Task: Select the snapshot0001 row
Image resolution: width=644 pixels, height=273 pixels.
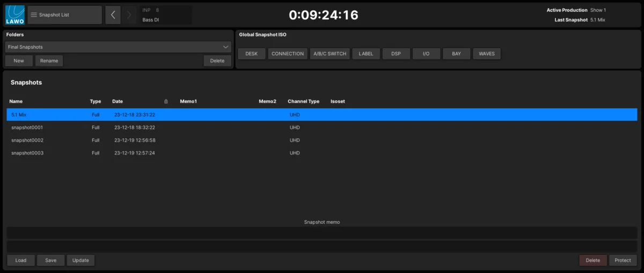Action: coord(322,128)
